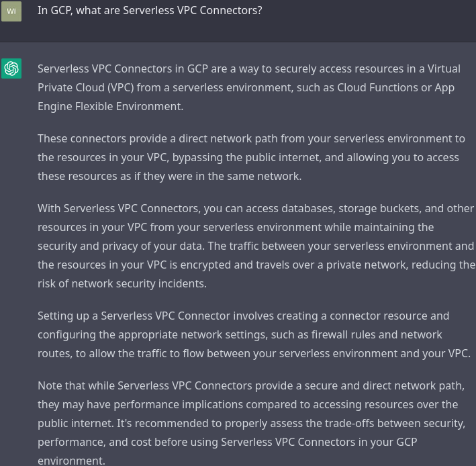Click the paragraph starting "Serverless VPC Connectors in GCP"
476x466 pixels.
248,87
